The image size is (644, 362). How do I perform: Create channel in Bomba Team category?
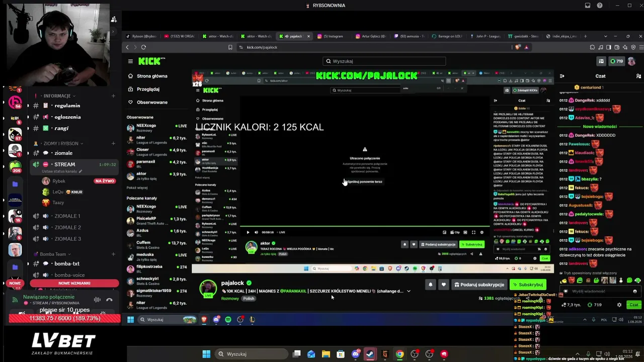click(113, 254)
